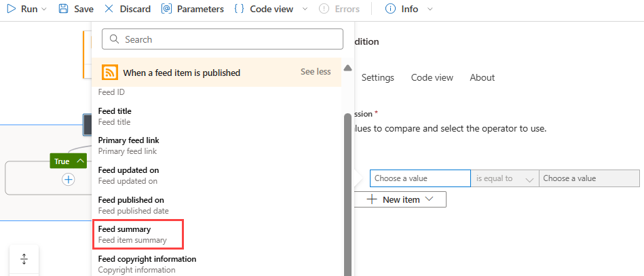644x276 pixels.
Task: Click the Run play icon
Action: (11, 9)
